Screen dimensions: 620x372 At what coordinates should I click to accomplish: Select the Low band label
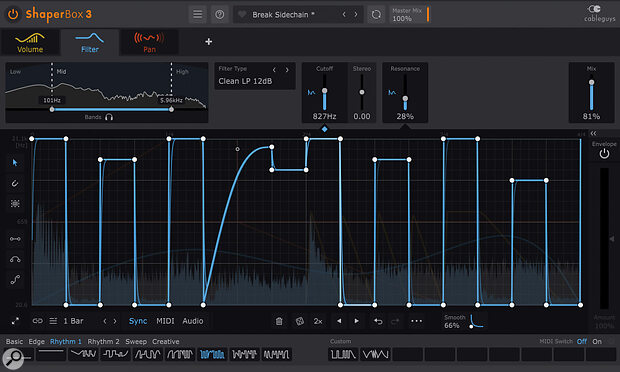(15, 72)
